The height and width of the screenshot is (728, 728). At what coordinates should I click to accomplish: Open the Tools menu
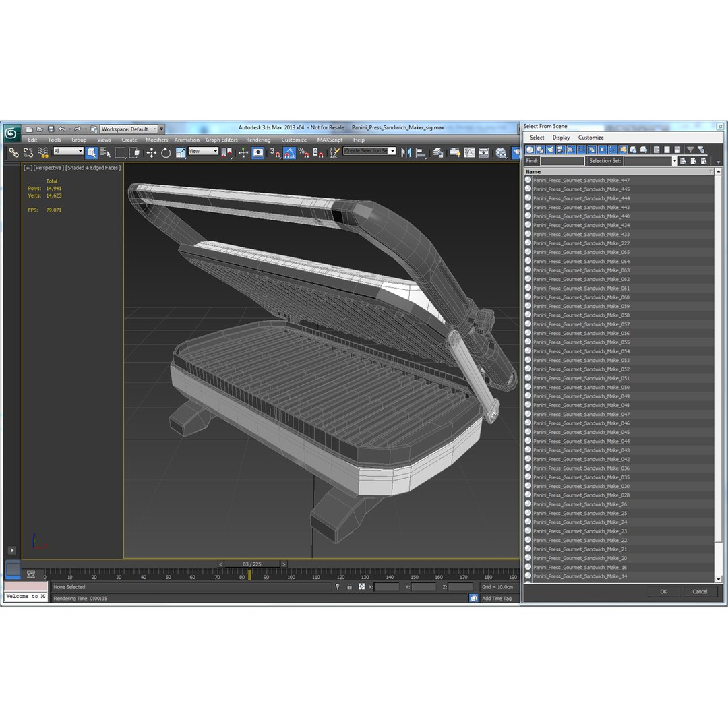pos(55,140)
